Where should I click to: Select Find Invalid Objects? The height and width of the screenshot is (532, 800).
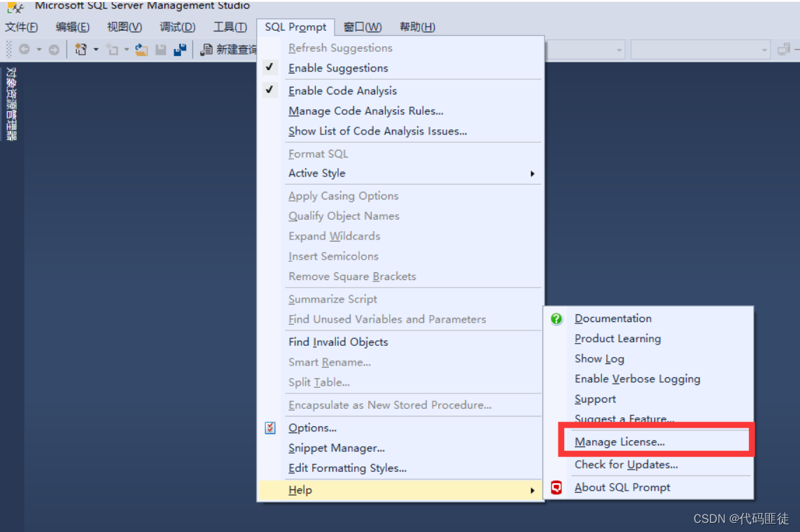click(338, 342)
